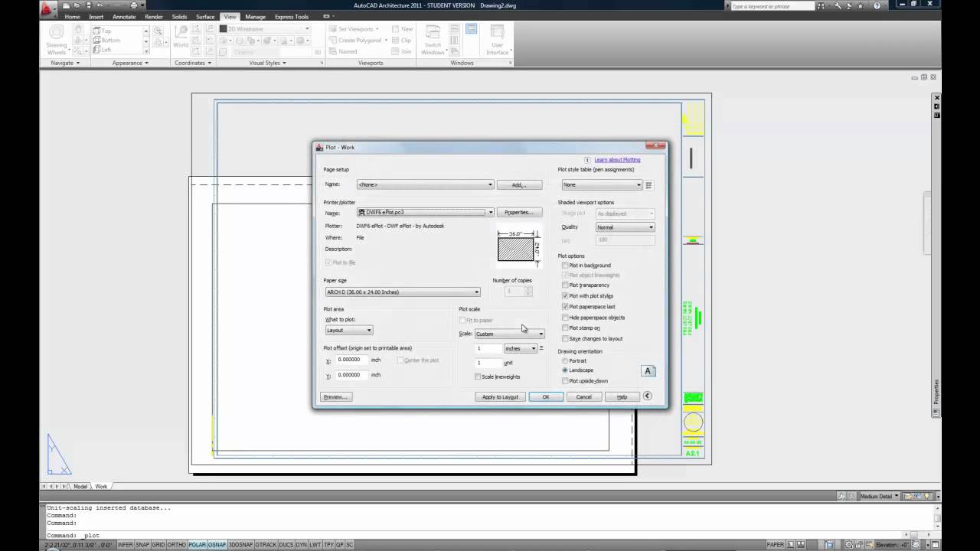
Task: Select Landscape drawing orientation
Action: point(565,370)
